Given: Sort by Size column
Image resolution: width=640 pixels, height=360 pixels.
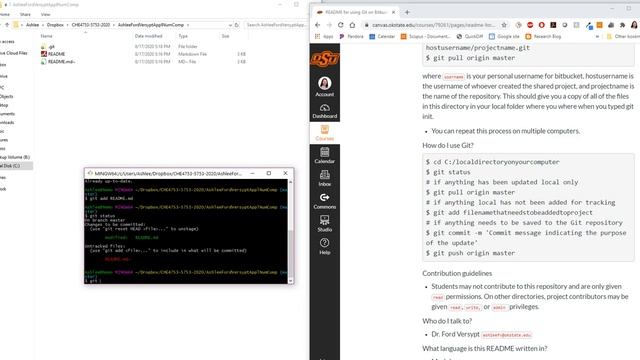Looking at the screenshot, I should tap(225, 36).
